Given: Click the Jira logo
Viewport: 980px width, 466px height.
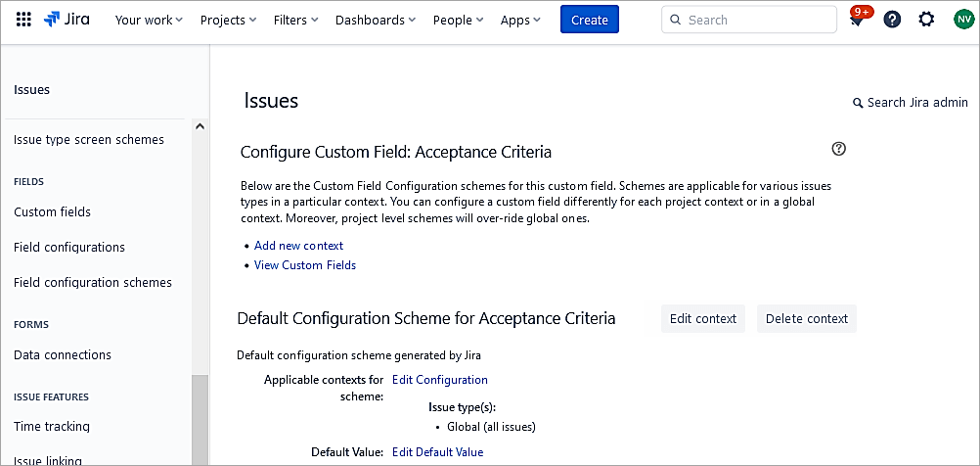Looking at the screenshot, I should click(x=67, y=20).
